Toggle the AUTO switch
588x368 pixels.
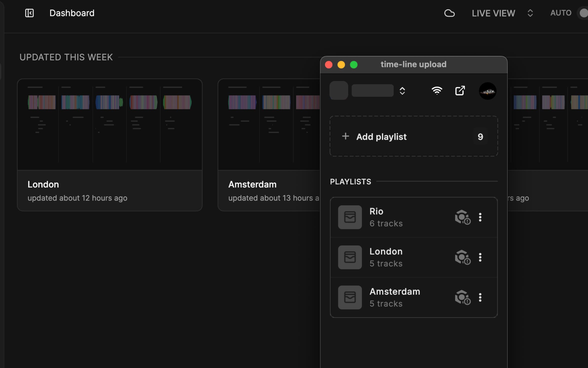click(x=583, y=13)
